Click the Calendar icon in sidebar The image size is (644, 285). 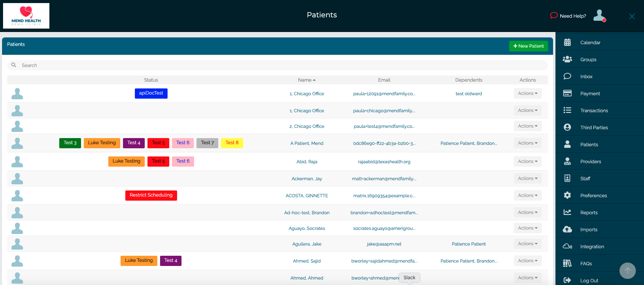pos(567,43)
